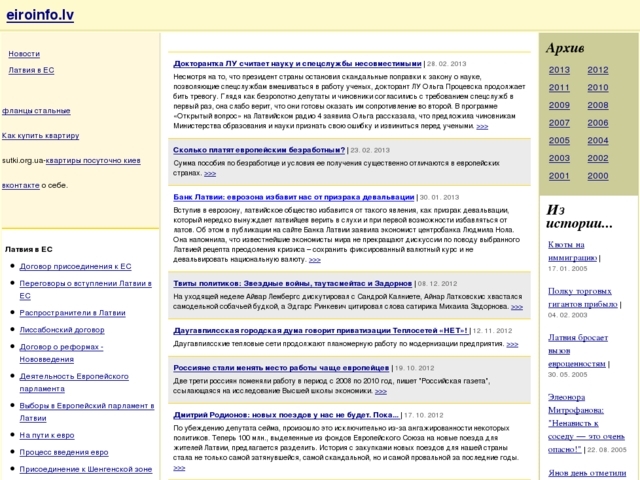
Task: Open Твиты политиков article headline
Action: tap(293, 283)
